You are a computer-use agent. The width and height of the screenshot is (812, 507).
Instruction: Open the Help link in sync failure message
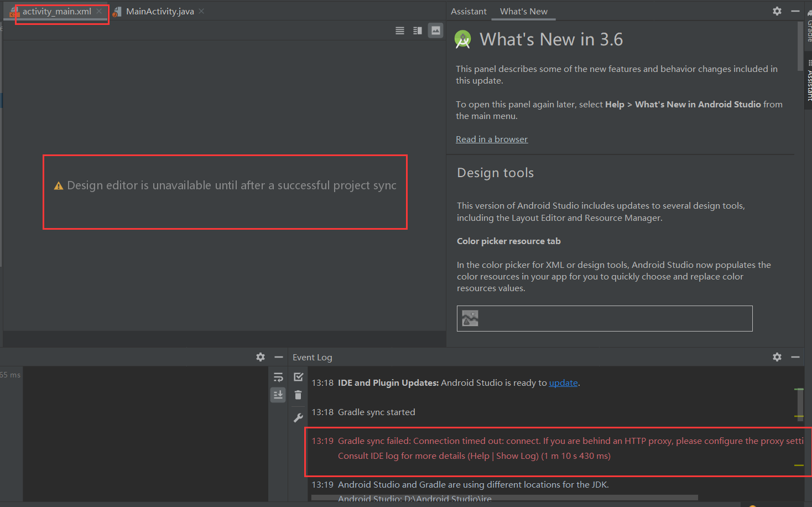click(x=480, y=456)
